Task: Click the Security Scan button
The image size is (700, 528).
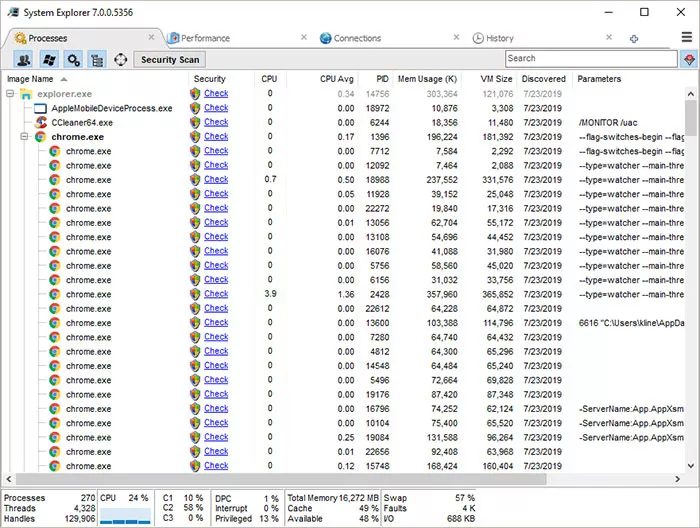Action: pos(170,60)
